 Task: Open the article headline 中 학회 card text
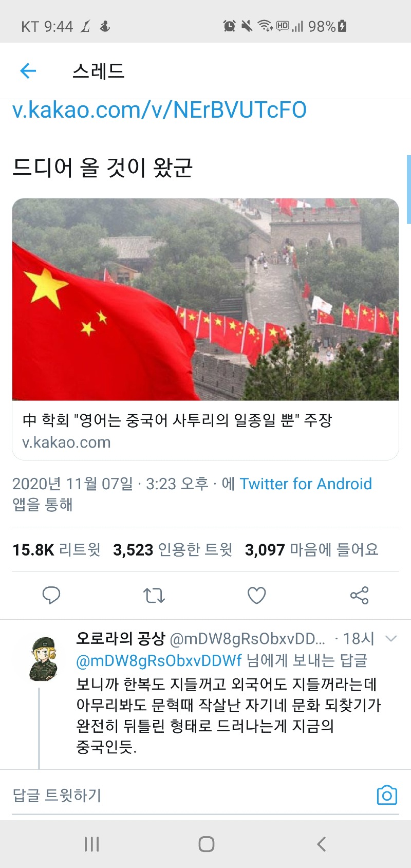177,420
